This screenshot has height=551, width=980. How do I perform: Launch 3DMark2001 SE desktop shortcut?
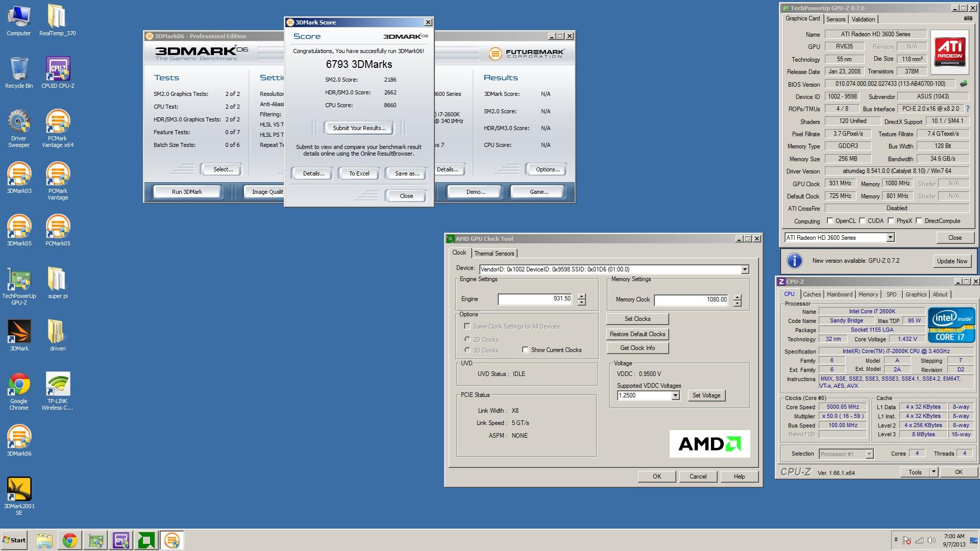tap(19, 496)
